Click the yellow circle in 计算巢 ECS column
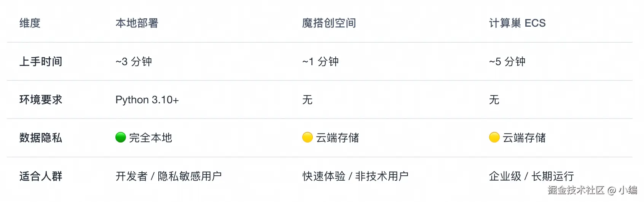644x202 pixels. click(x=494, y=137)
